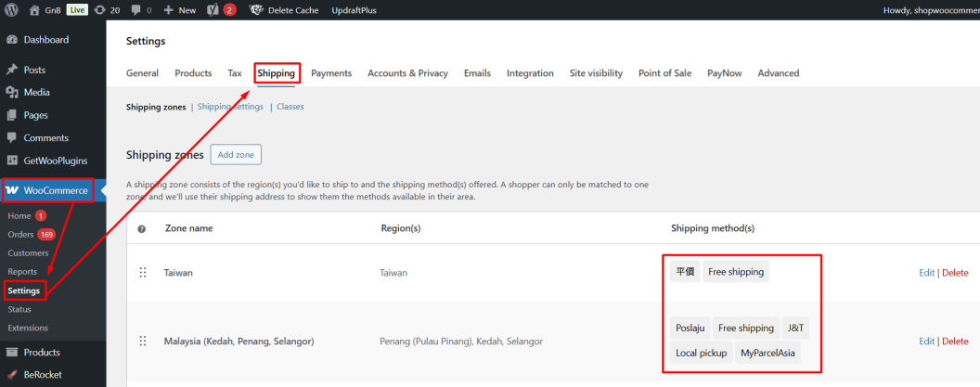This screenshot has height=387, width=980.
Task: Click the drag handle for Malaysia zone
Action: 143,342
